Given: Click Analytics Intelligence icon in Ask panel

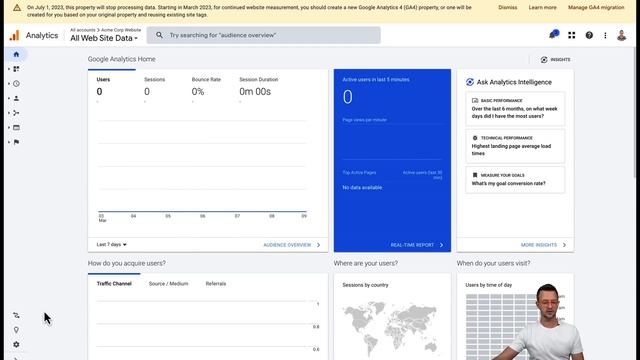Looking at the screenshot, I should [470, 82].
